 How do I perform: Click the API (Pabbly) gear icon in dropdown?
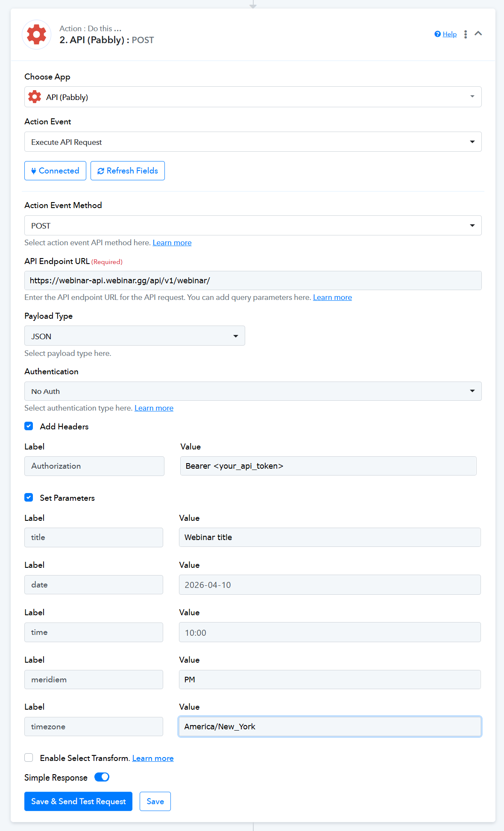tap(35, 97)
